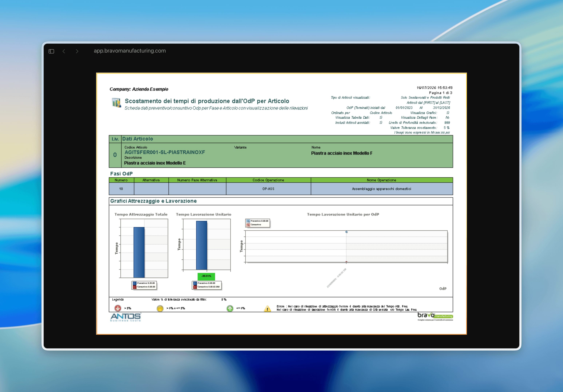This screenshot has width=563, height=392.
Task: Click the 'Nome Operazione' column header
Action: 382,180
